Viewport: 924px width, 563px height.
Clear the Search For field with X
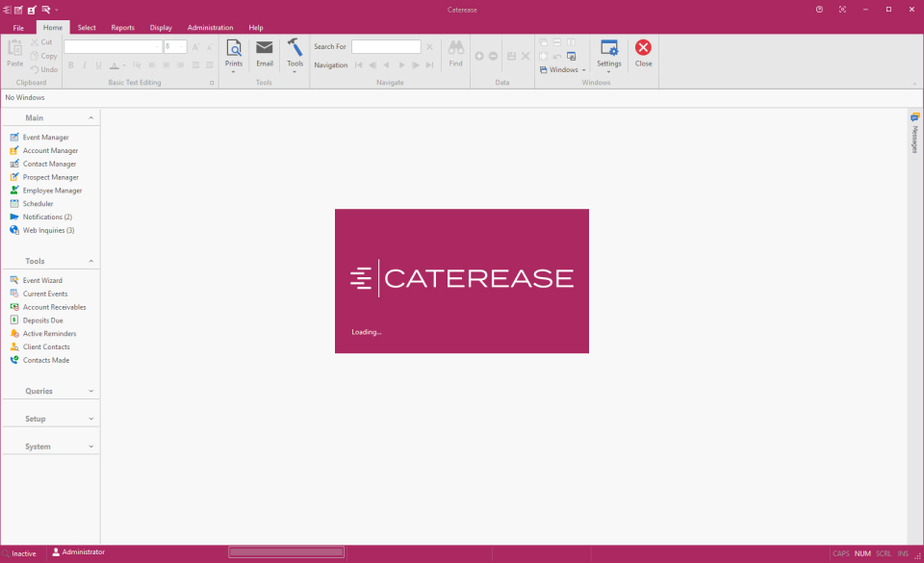click(x=429, y=46)
